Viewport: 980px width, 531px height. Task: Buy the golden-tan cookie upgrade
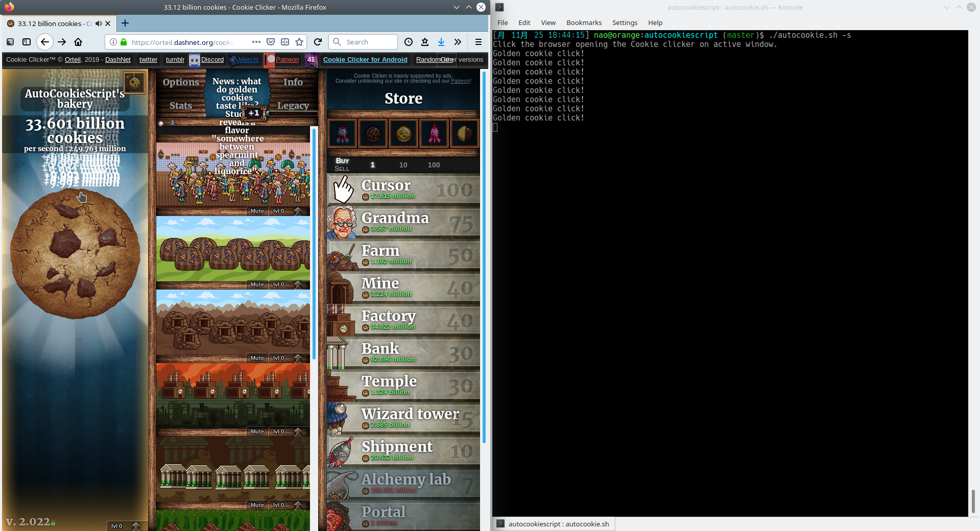[x=403, y=134]
